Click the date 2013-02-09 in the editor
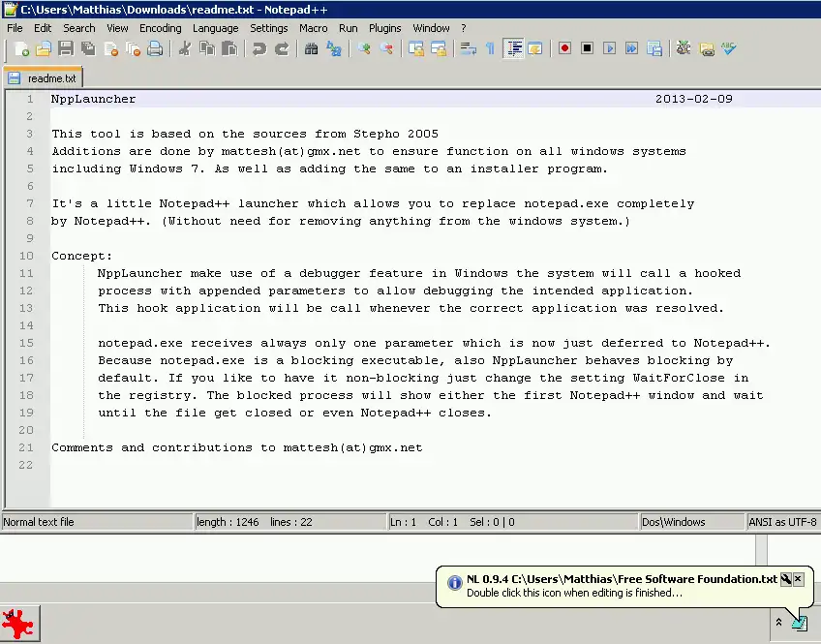821x644 pixels. 694,99
